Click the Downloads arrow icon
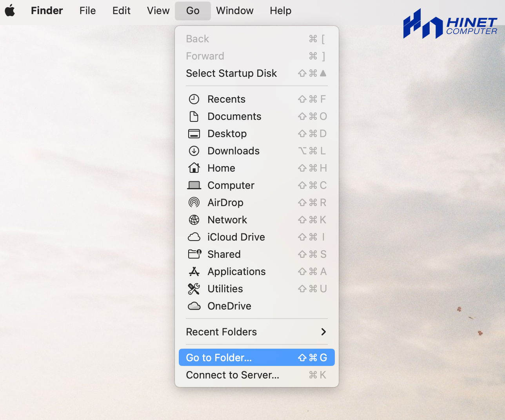505x420 pixels. click(x=194, y=151)
